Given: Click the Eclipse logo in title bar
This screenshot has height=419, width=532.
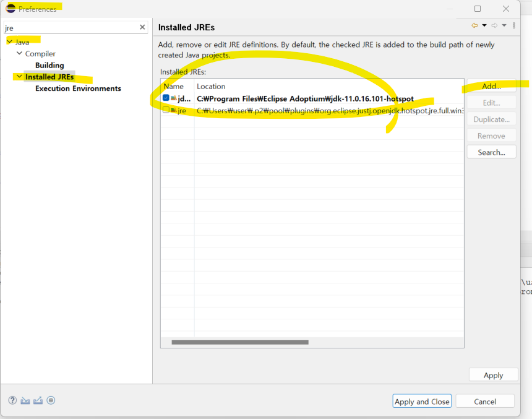Looking at the screenshot, I should (x=11, y=8).
